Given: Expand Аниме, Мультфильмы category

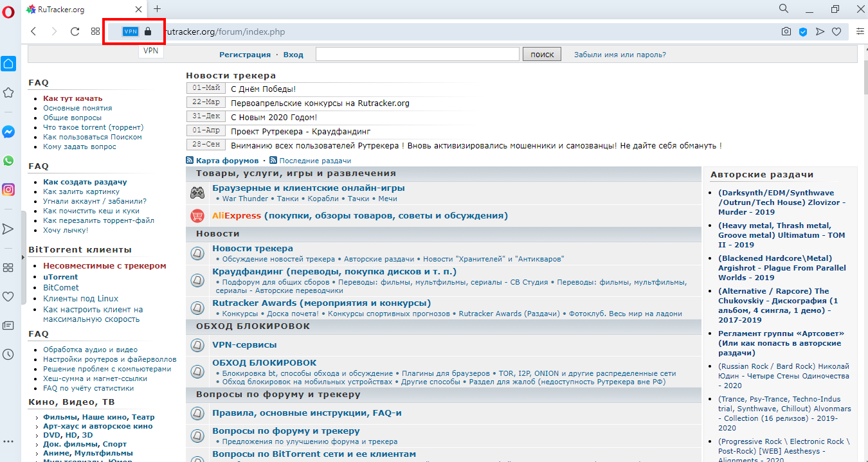Looking at the screenshot, I should [x=89, y=453].
